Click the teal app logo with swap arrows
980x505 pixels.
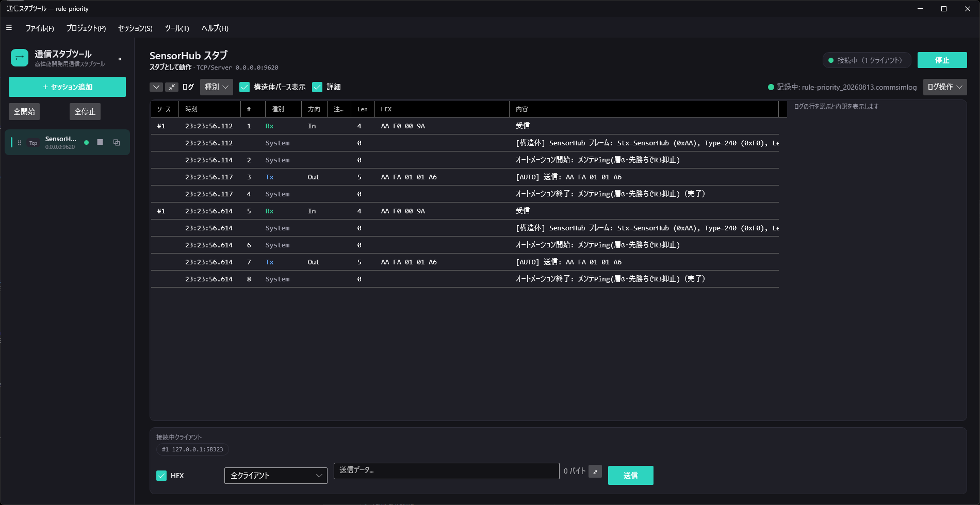pos(20,58)
